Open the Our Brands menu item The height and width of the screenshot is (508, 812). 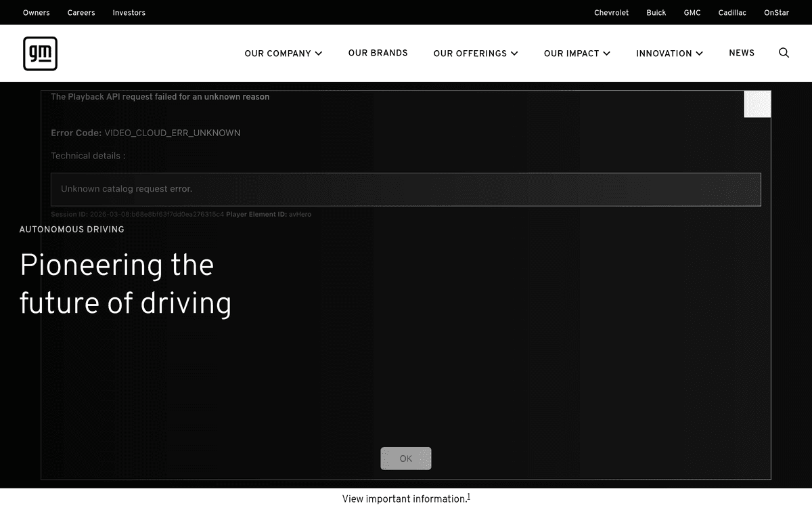click(x=378, y=53)
